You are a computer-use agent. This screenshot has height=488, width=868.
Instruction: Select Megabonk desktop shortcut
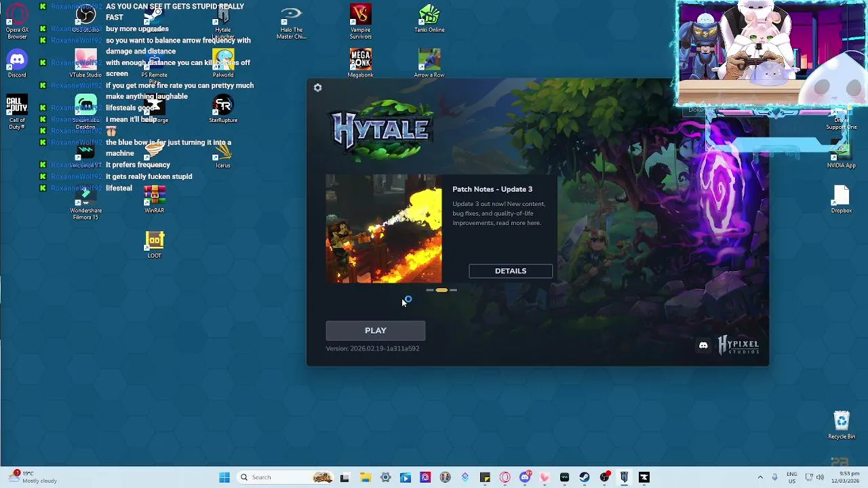(x=361, y=63)
